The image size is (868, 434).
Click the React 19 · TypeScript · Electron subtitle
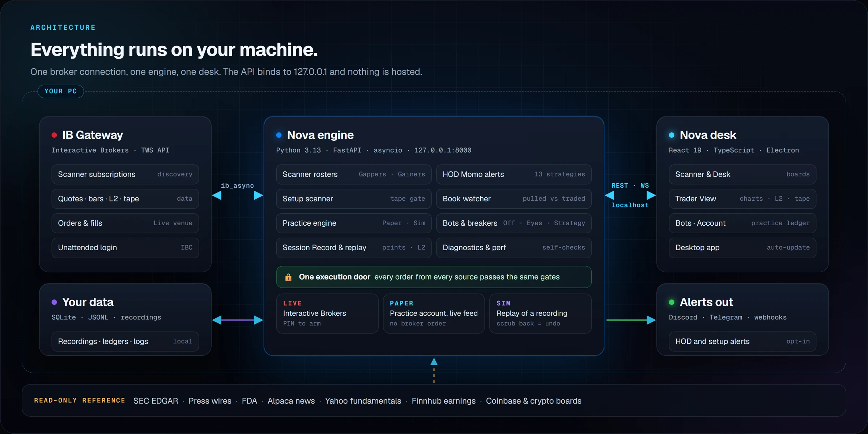point(734,150)
